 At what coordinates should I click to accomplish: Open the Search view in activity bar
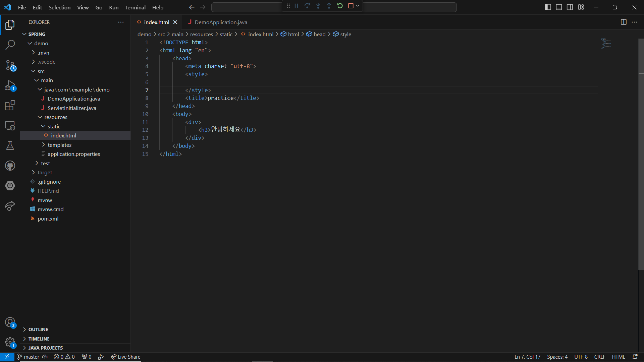coord(10,45)
